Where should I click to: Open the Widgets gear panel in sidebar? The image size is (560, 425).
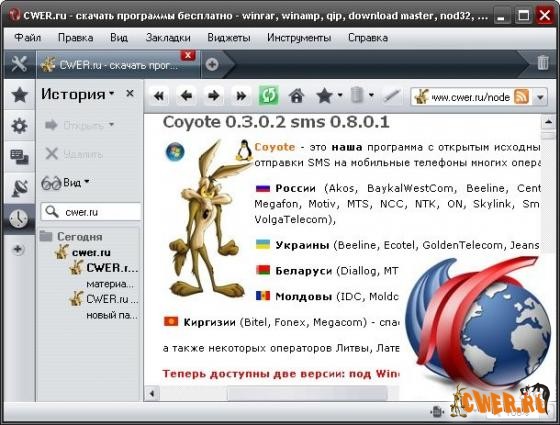[19, 126]
